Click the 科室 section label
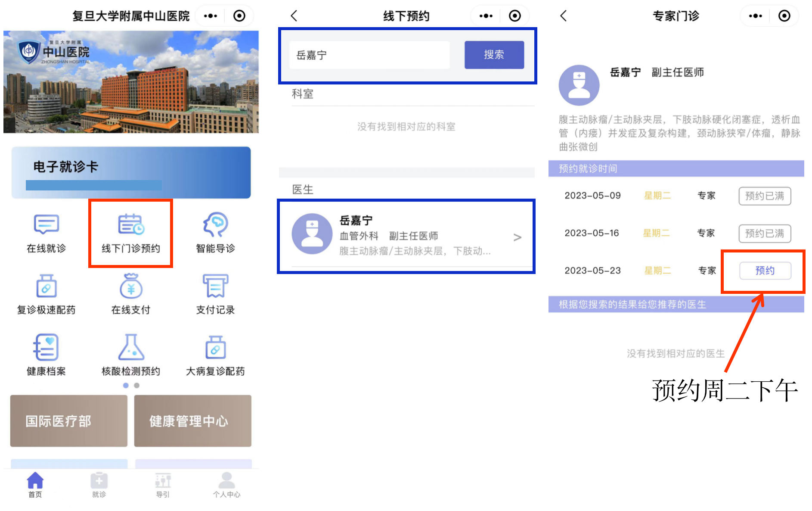This screenshot has height=511, width=812. point(303,94)
